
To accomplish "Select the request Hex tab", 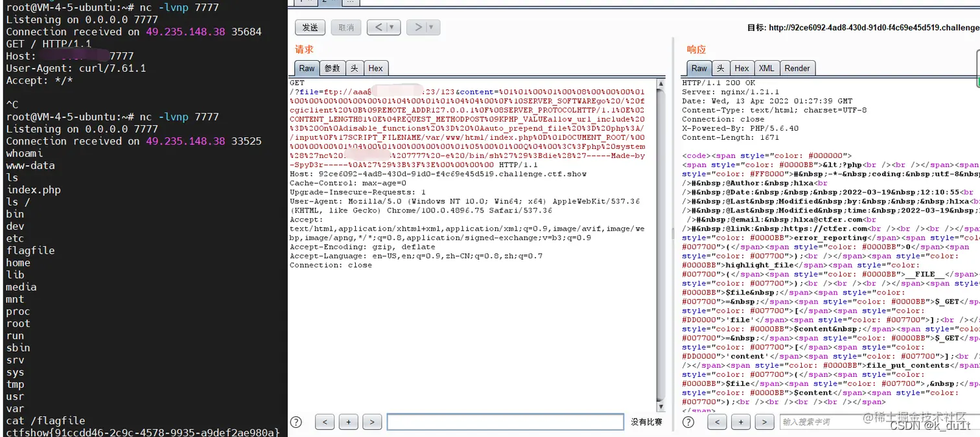I will point(375,68).
